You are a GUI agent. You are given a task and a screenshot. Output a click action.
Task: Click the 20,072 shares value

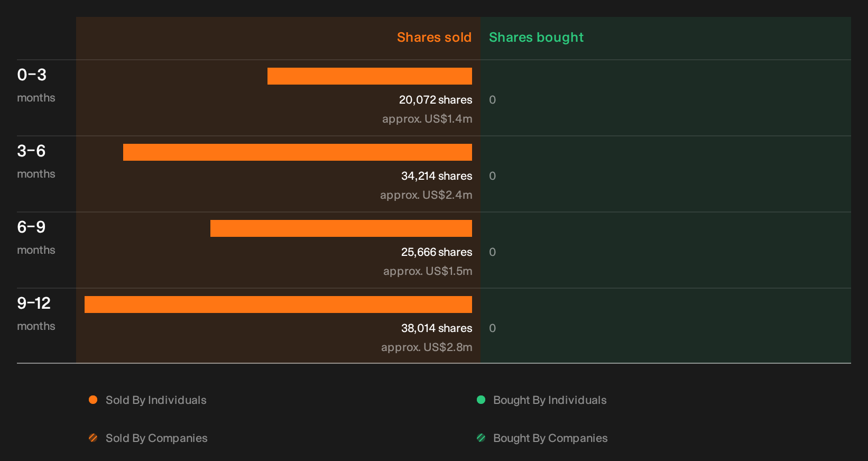[x=436, y=100]
